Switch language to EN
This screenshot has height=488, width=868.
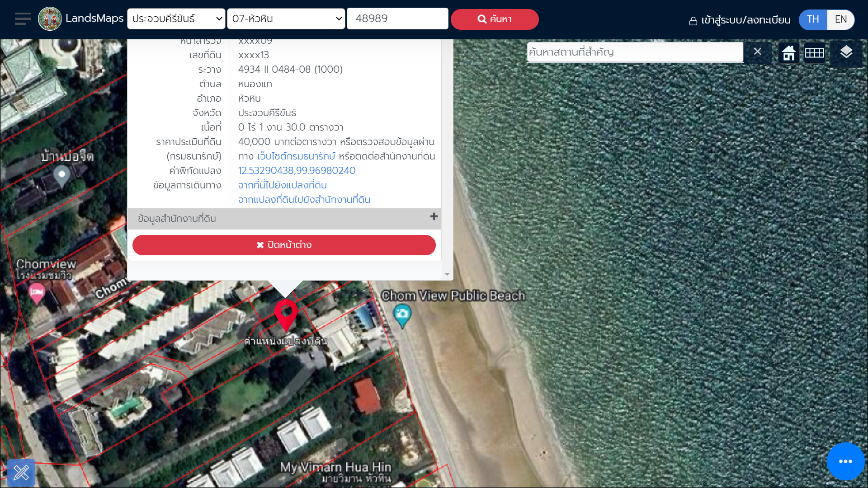(x=840, y=19)
